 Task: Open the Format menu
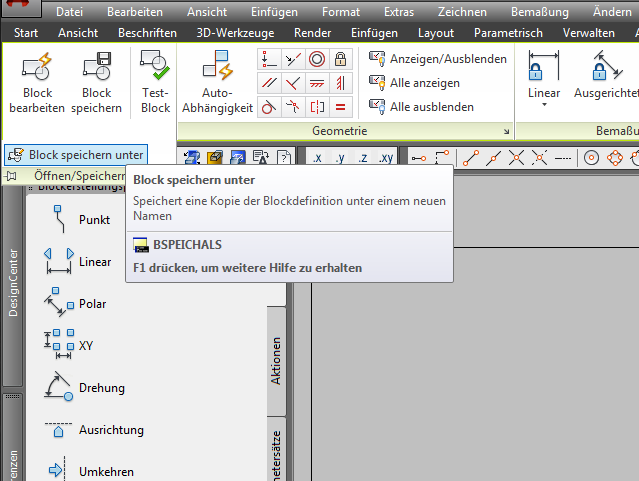341,12
